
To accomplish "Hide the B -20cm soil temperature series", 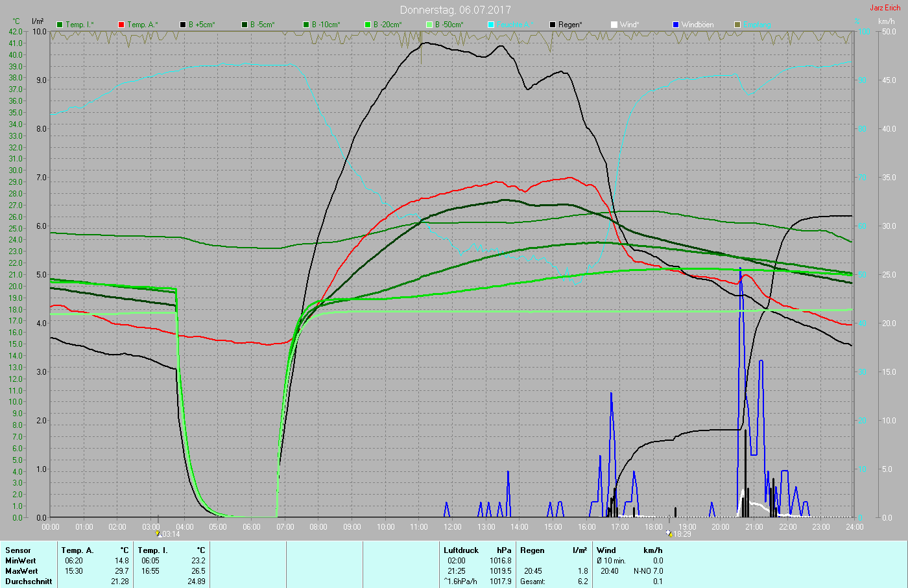I will click(x=368, y=25).
